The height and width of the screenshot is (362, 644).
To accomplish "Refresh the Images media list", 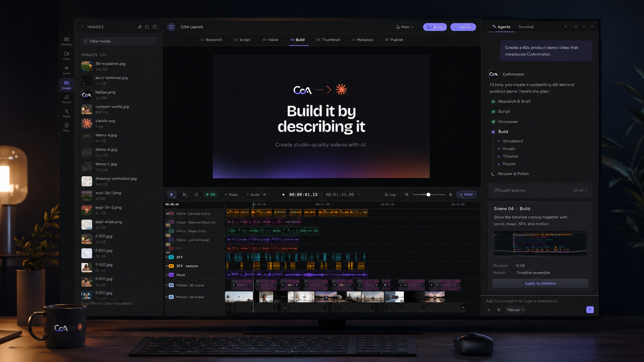I will (155, 27).
